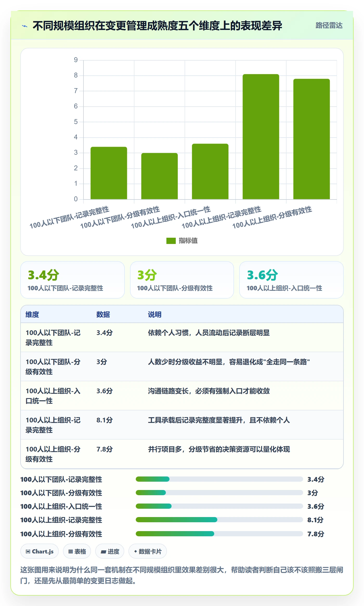Click progress bar for 100人以上组织-入口统一性
364x606 pixels.
pos(219,506)
